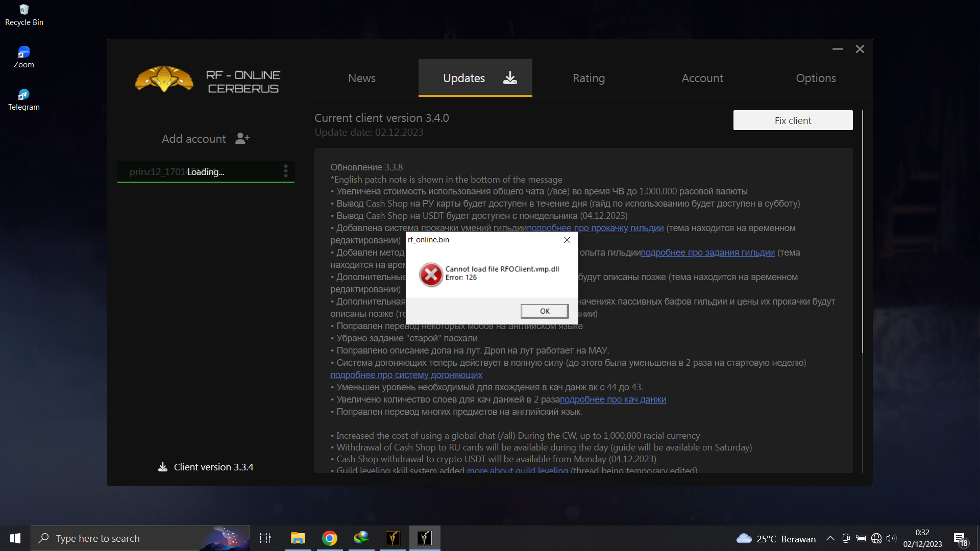Screen dimensions: 980x551
Task: Click the download icon beside Client version 3.3.4
Action: (162, 467)
